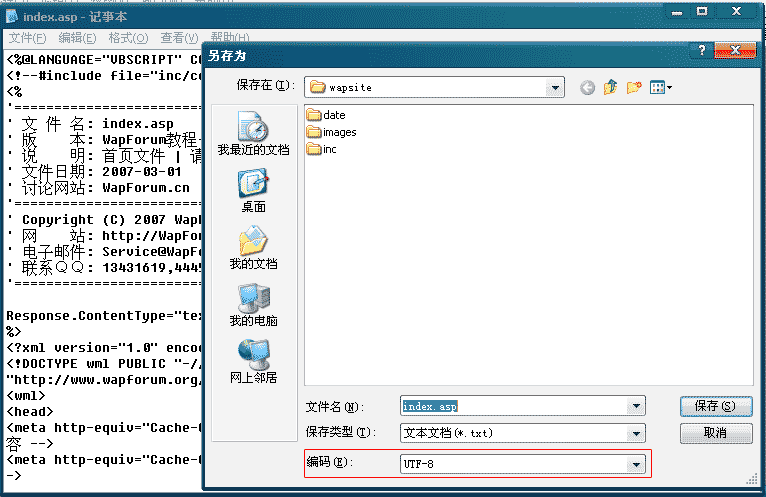Open My Computer (我的电脑) location
This screenshot has width=766, height=497.
(x=253, y=305)
